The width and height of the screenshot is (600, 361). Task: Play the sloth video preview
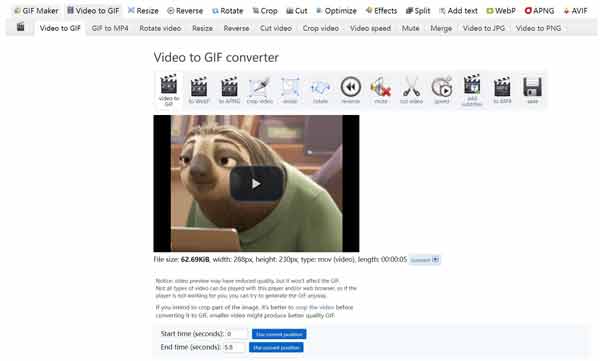click(256, 184)
